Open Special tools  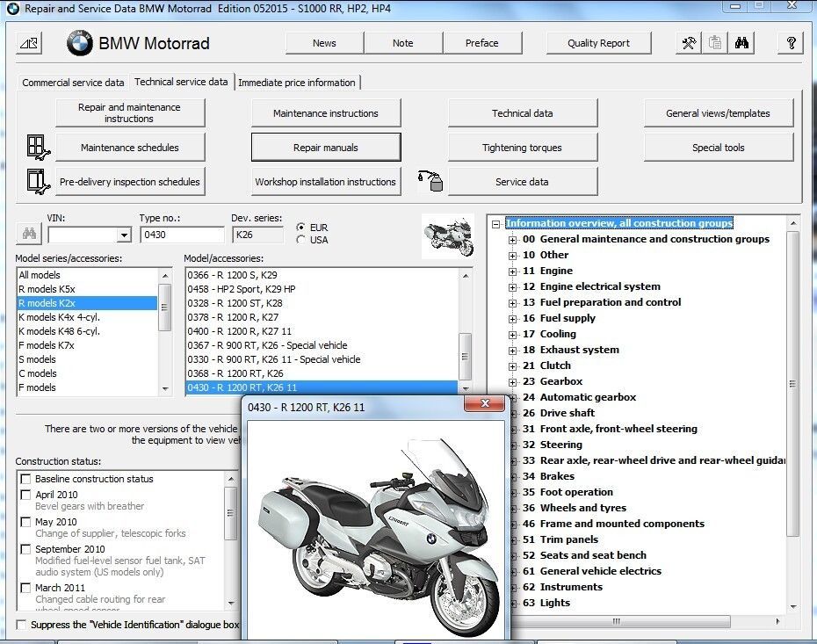pyautogui.click(x=718, y=148)
